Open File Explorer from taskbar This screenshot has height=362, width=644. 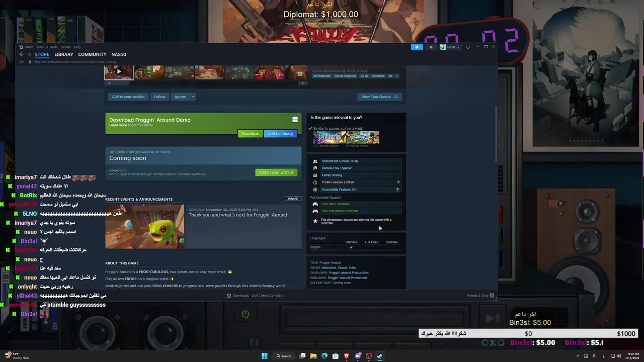click(313, 356)
